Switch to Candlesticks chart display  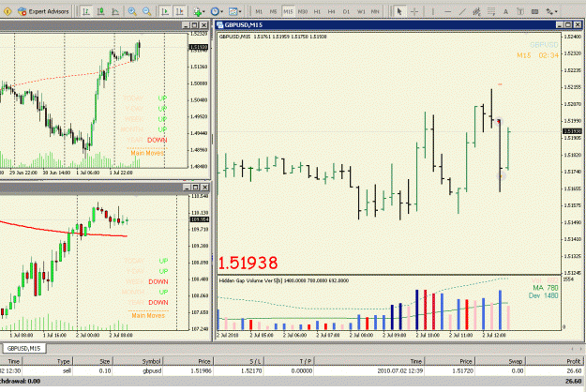coord(101,11)
